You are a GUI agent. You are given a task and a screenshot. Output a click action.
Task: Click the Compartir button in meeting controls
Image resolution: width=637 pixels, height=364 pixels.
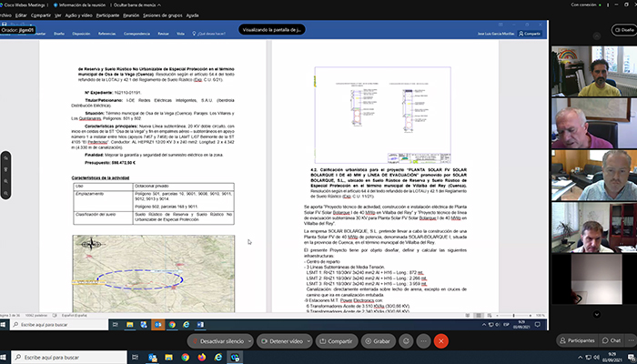coord(335,340)
